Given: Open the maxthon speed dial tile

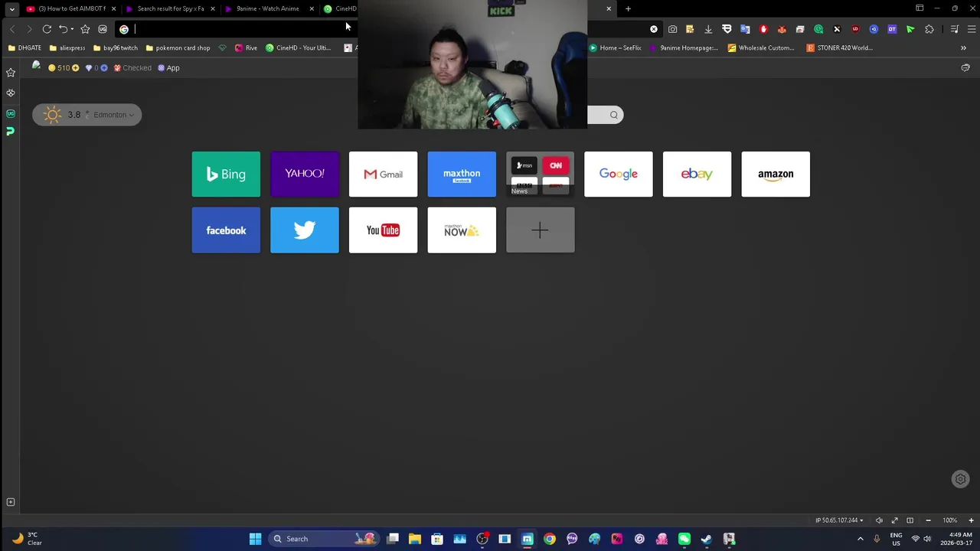Looking at the screenshot, I should click(462, 174).
